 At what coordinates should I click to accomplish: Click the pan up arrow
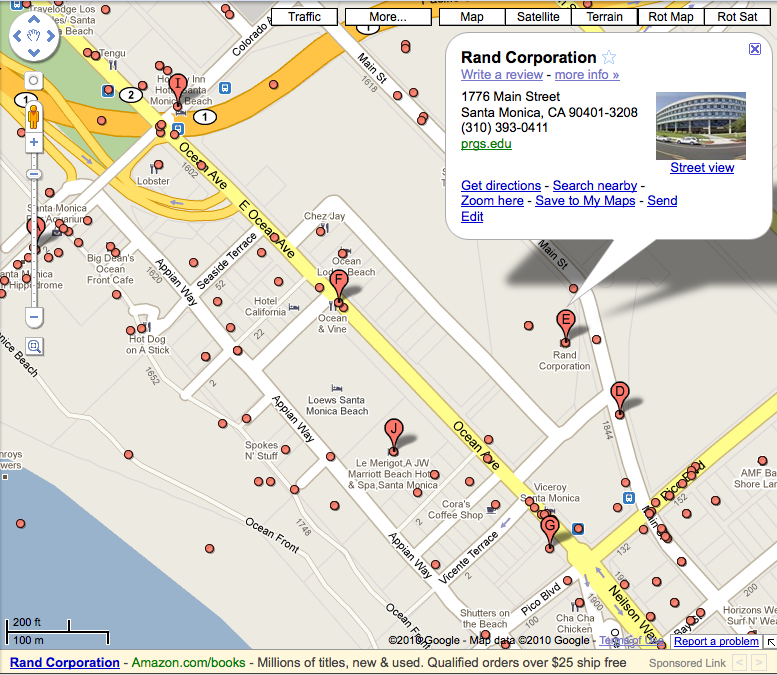[x=34, y=18]
